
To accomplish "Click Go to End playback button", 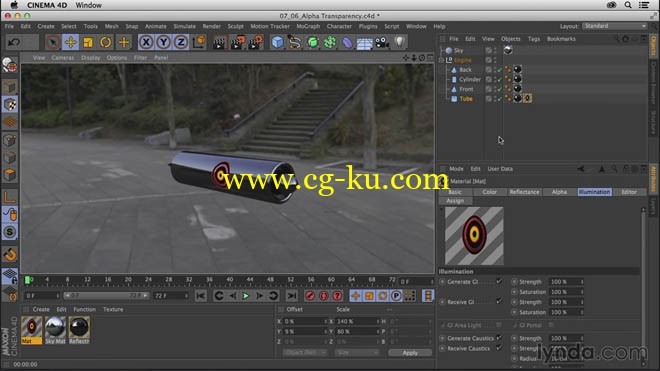I will point(292,296).
